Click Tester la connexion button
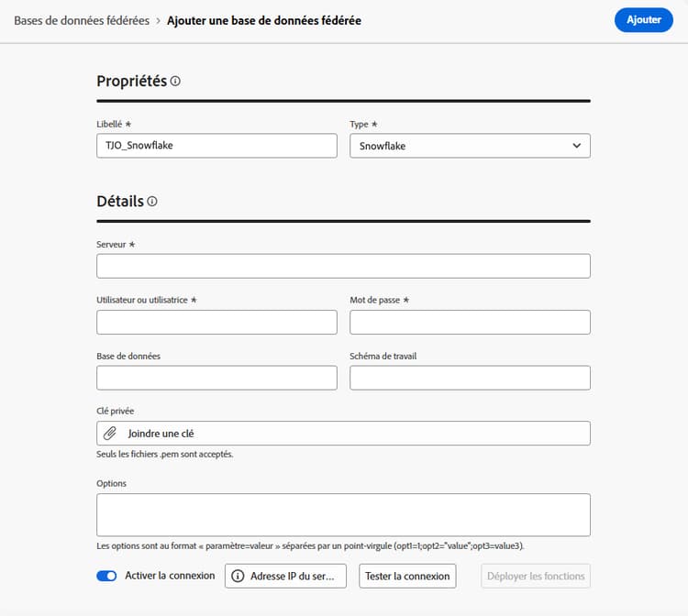Image resolution: width=688 pixels, height=616 pixels. click(406, 576)
